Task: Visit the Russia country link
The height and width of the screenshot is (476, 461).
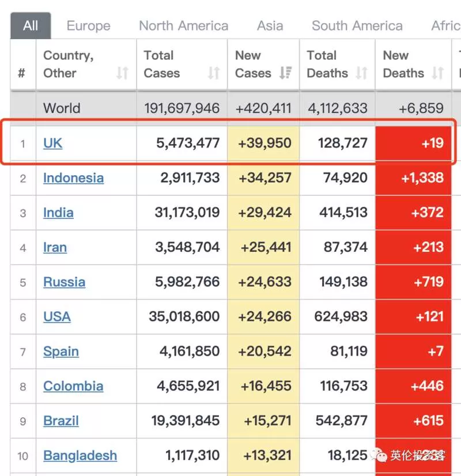Action: click(64, 282)
